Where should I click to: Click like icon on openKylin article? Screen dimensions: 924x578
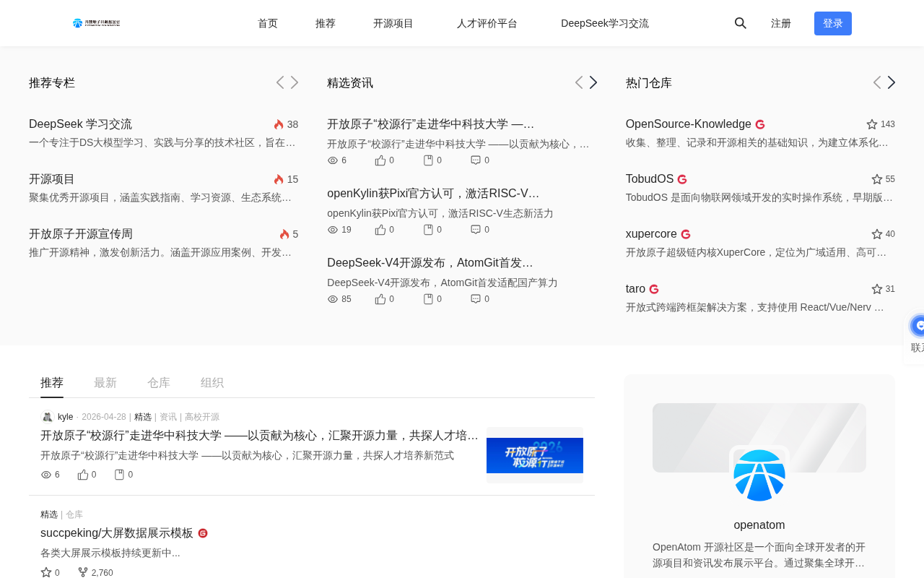coord(380,230)
